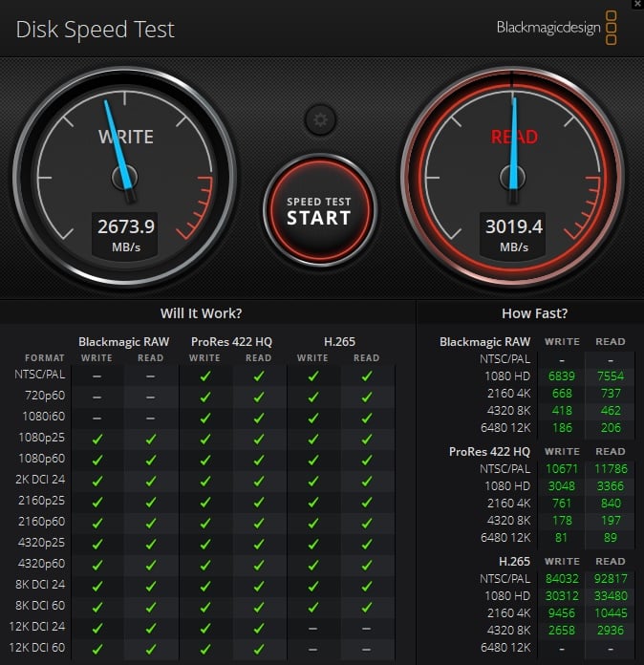Click the Speed Test Start button
This screenshot has width=644, height=665.
320,211
